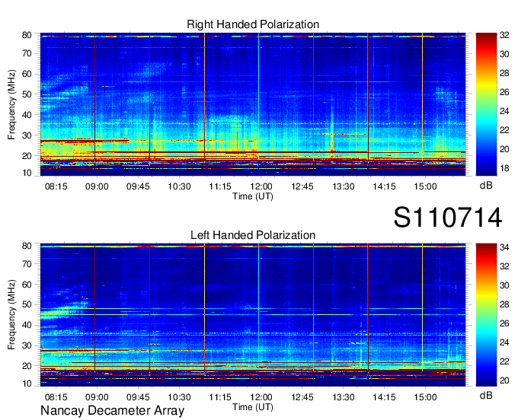This screenshot has height=420, width=518.
Task: Click 30 MHz tick on Right Handed frequency axis
Action: point(27,135)
